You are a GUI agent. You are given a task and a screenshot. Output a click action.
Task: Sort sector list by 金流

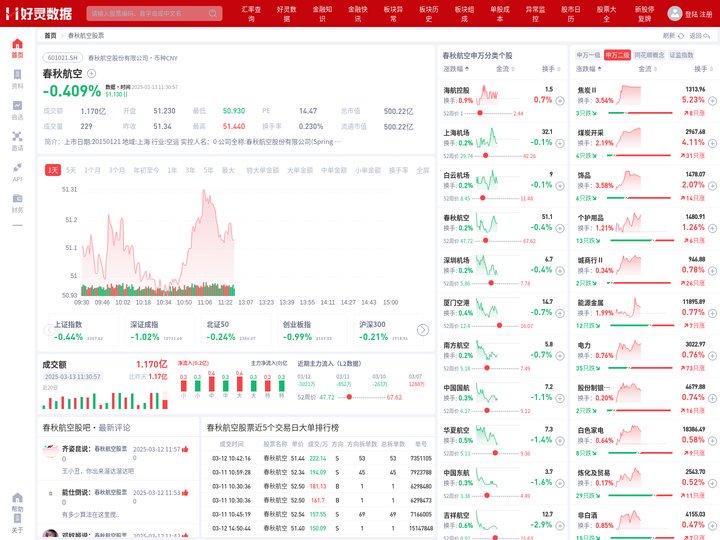click(x=647, y=69)
